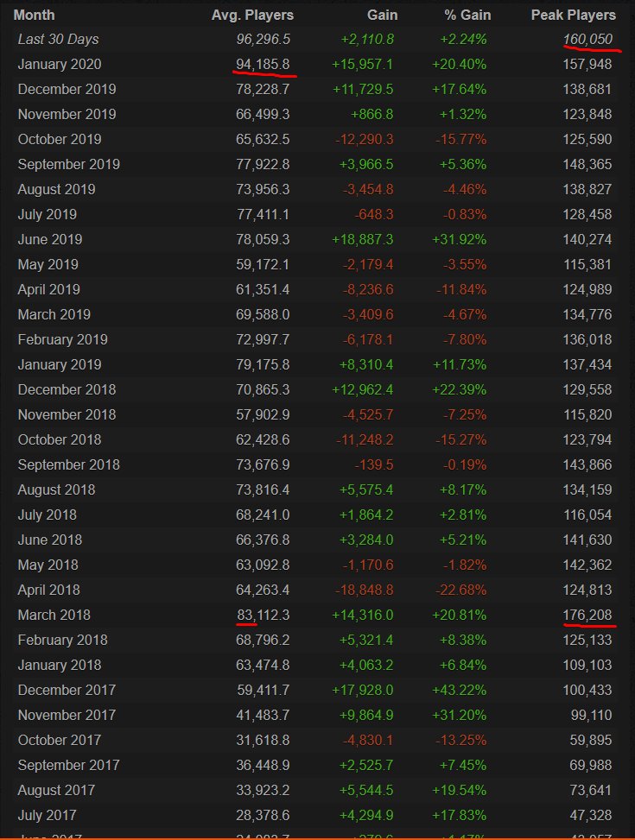
Task: Click the -8,236.6 gain value
Action: pyautogui.click(x=368, y=290)
